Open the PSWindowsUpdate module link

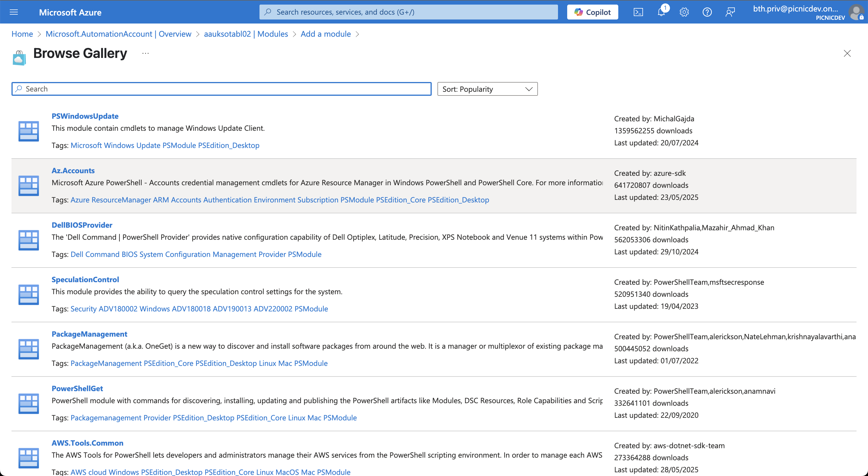pyautogui.click(x=85, y=116)
